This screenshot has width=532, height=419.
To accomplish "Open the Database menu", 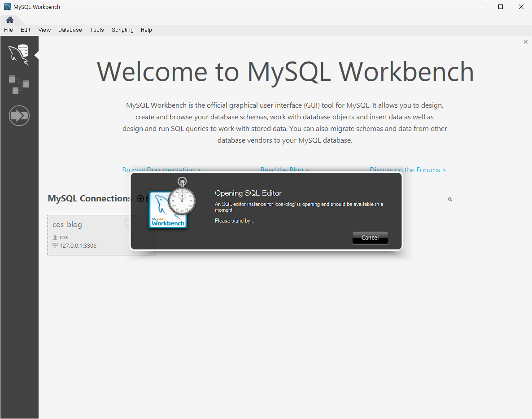I will (70, 30).
